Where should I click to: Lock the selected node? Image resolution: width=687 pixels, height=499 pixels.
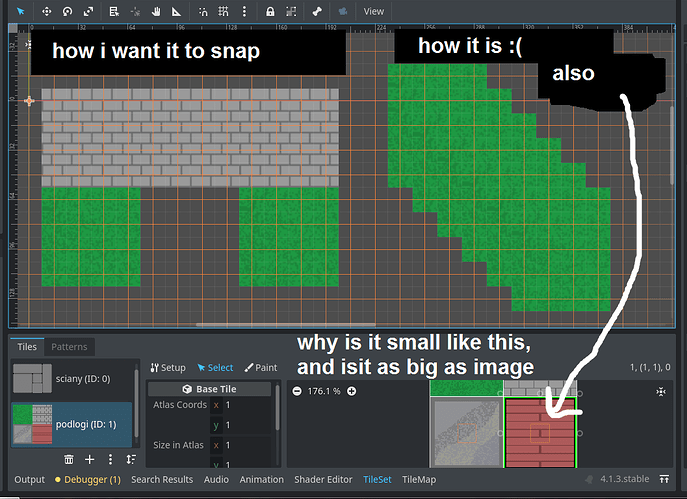point(270,11)
